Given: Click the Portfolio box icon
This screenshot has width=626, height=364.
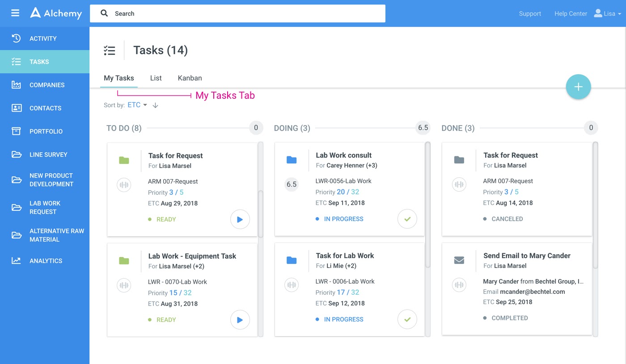Looking at the screenshot, I should pyautogui.click(x=16, y=131).
